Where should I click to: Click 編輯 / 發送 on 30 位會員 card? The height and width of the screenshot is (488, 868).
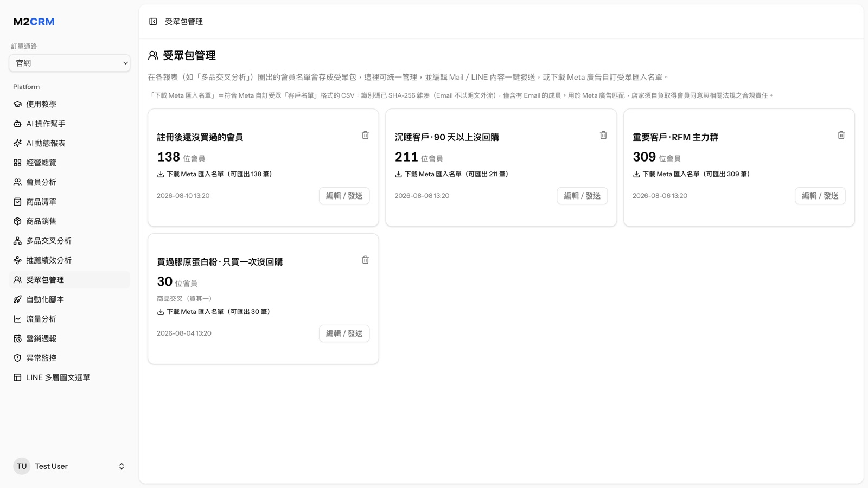coord(344,333)
